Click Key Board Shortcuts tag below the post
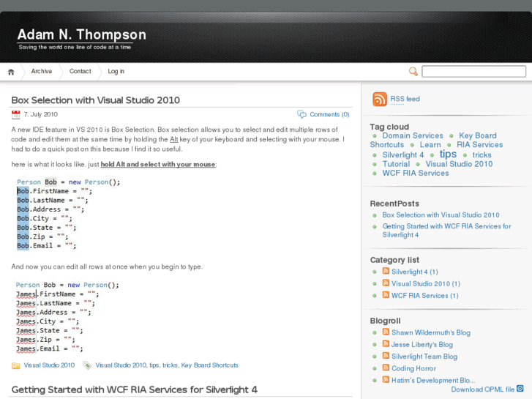This screenshot has width=532, height=399. pyautogui.click(x=210, y=365)
